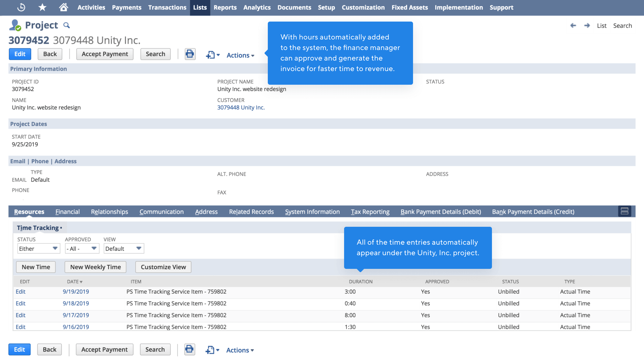The height and width of the screenshot is (362, 644).
Task: Open the Lists menu
Action: coord(200,7)
